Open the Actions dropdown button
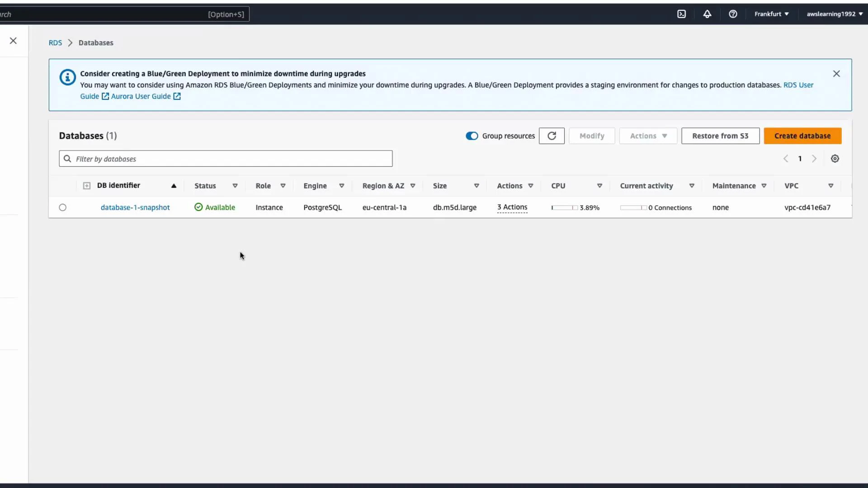This screenshot has height=488, width=868. pos(647,136)
